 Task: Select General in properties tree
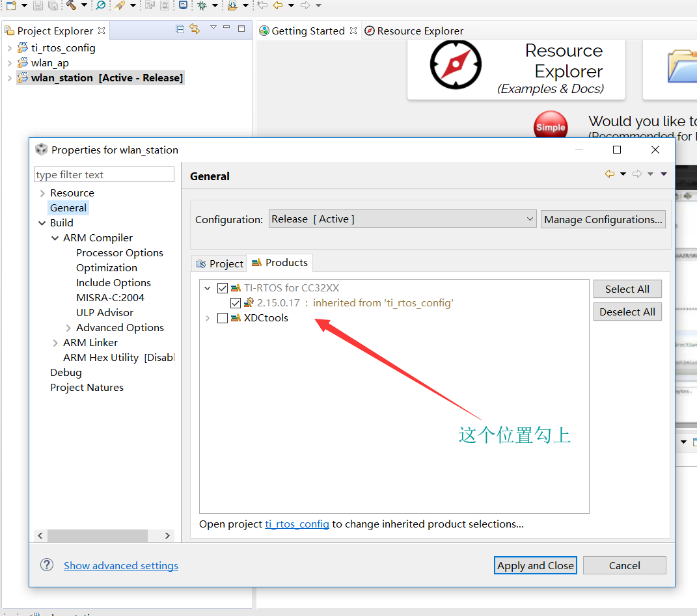pyautogui.click(x=68, y=208)
